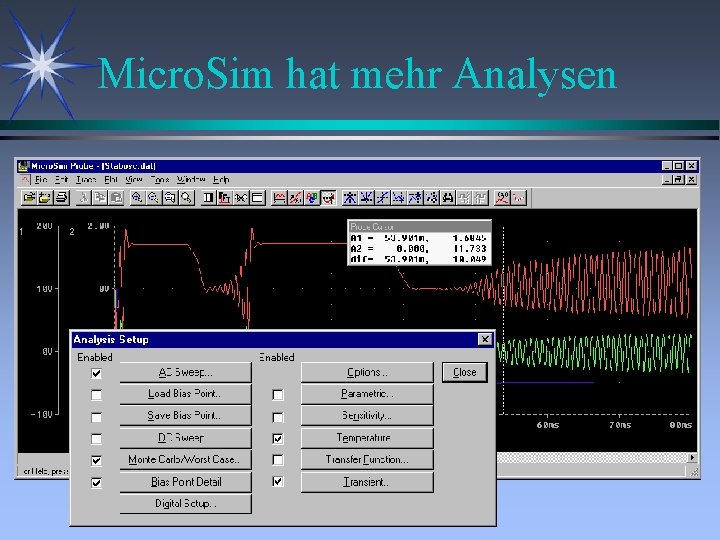Click the Bias Point Detail button
720x540 pixels.
[186, 482]
